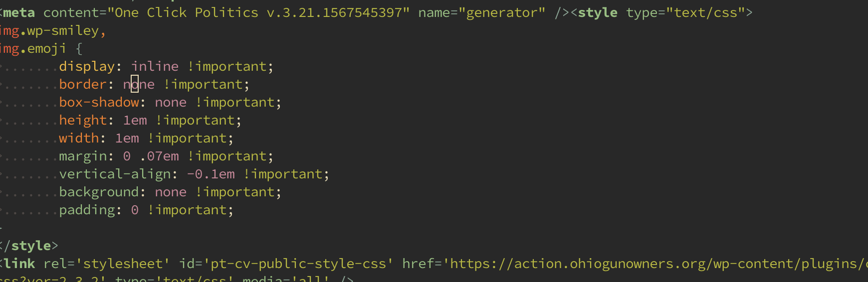Click the '1em' value on the width line
868x282 pixels.
point(127,138)
